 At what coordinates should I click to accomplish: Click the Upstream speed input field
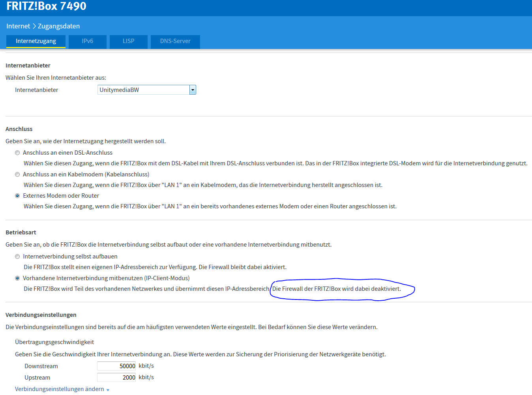click(116, 378)
